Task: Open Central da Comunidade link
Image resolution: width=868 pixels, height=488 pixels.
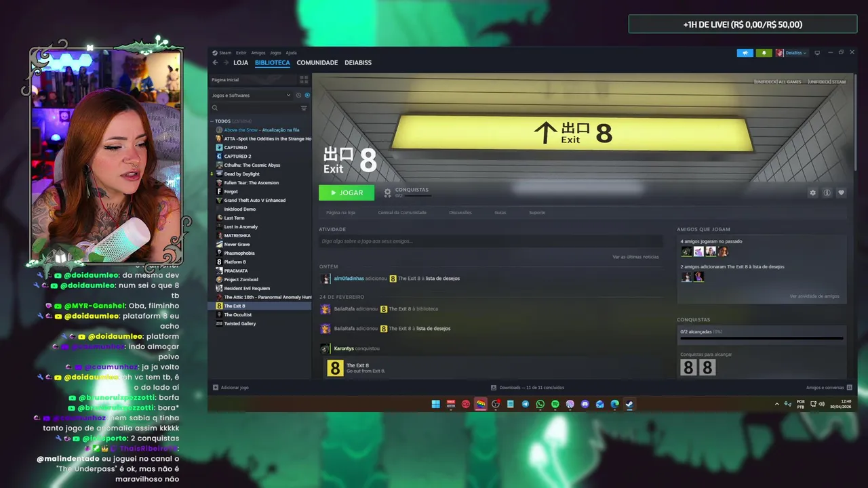Action: point(402,213)
